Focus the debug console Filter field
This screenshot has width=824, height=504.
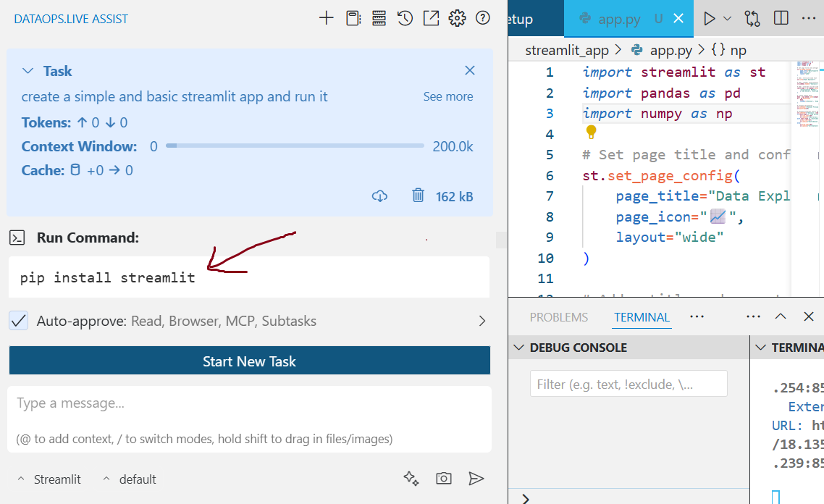[x=628, y=384]
